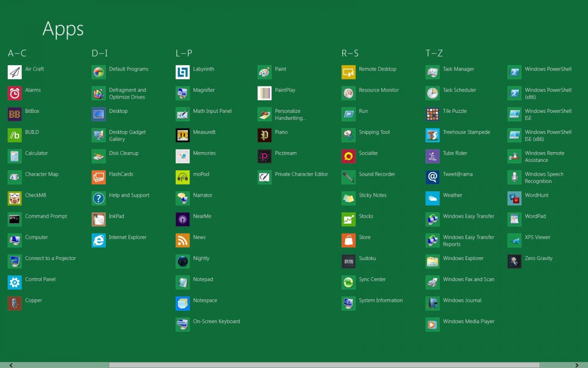Screen dimensions: 588x368
Task: Click the Snipping Tool label
Action: point(374,132)
